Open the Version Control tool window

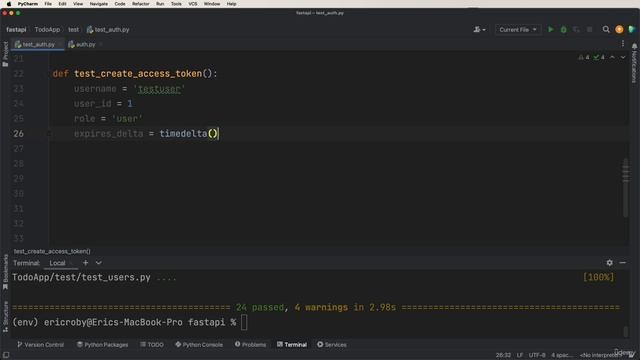40,344
